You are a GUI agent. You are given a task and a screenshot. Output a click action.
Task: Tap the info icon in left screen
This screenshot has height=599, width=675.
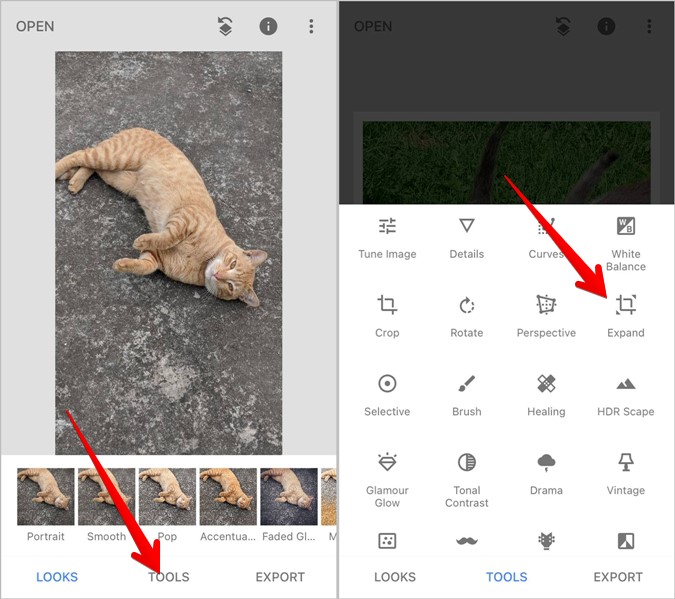pyautogui.click(x=268, y=26)
